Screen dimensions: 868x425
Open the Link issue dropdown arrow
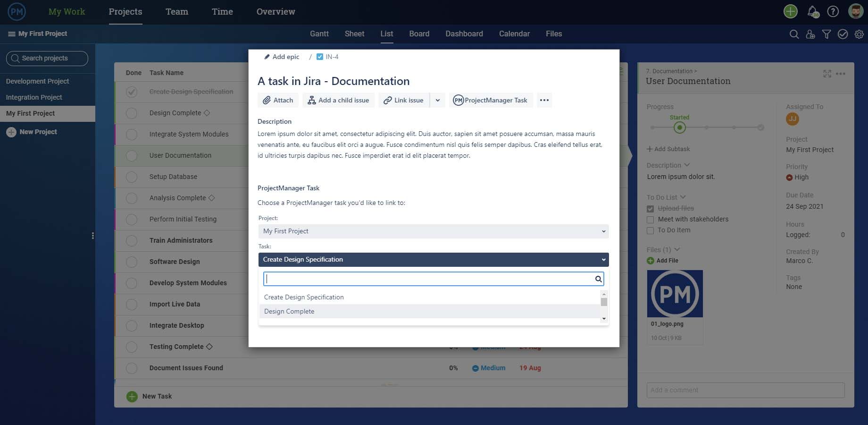point(438,100)
